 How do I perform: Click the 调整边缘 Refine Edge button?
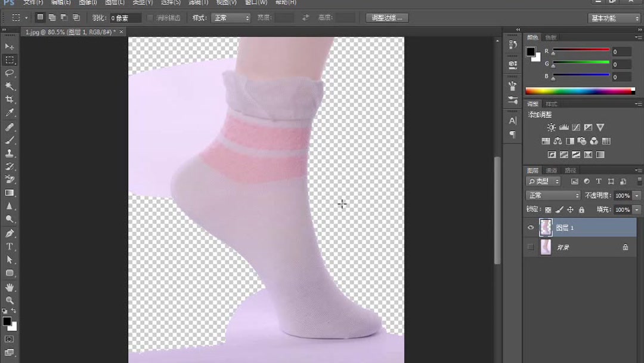point(386,17)
